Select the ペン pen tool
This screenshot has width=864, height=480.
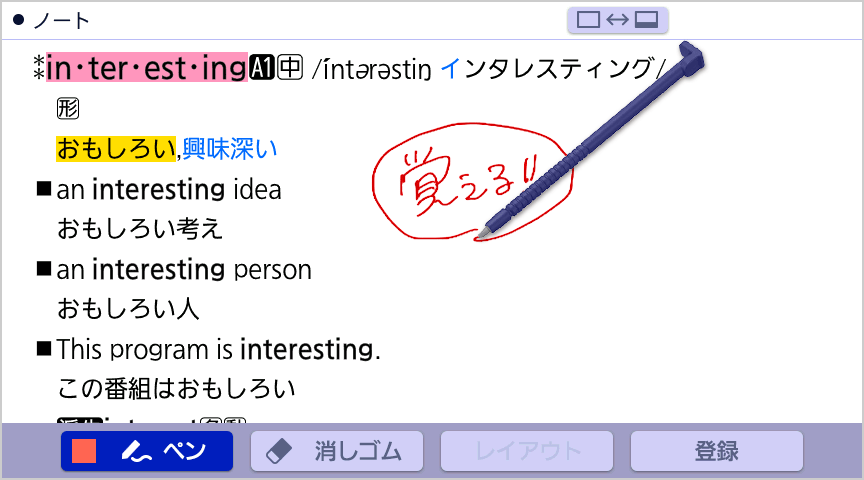(x=147, y=451)
